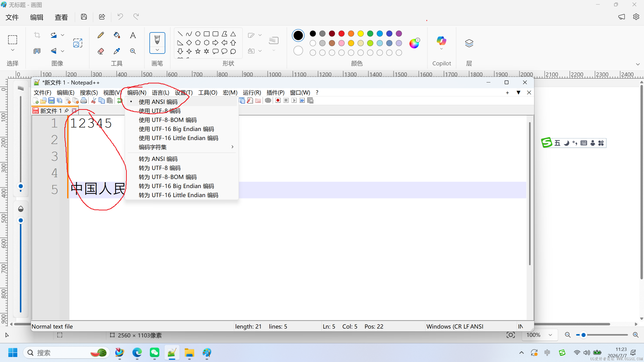Choose 转为 UTF-16 Big Endian 编码

(182, 186)
